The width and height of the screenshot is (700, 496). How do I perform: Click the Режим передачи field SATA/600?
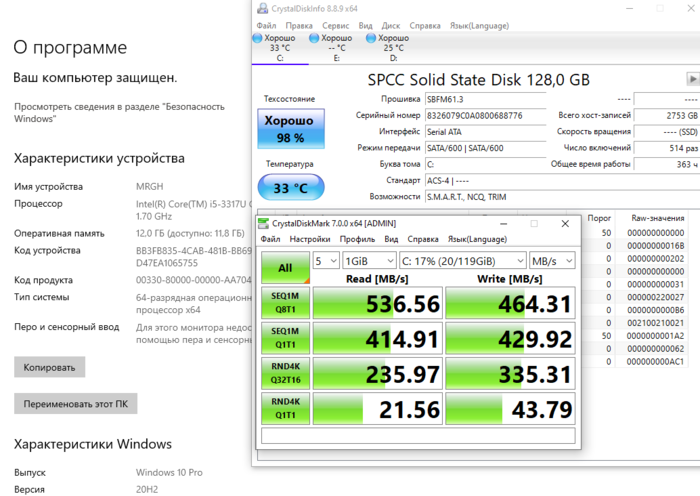coord(485,148)
